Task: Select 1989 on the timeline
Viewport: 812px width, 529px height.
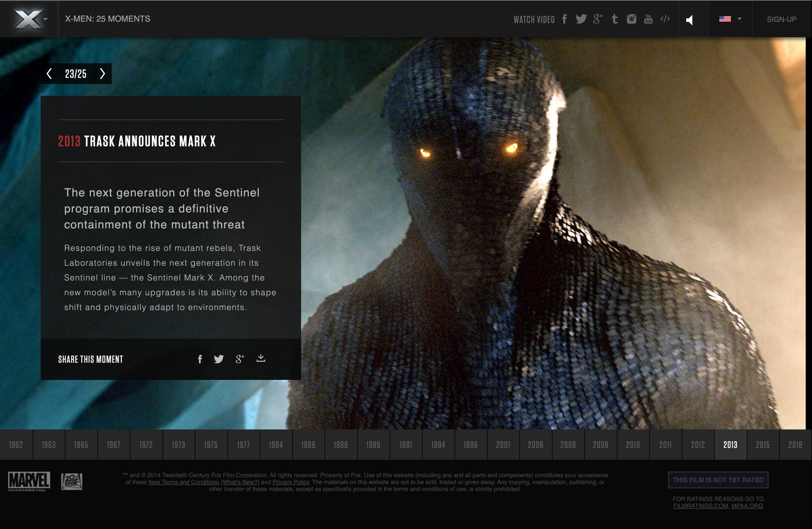Action: [x=373, y=445]
